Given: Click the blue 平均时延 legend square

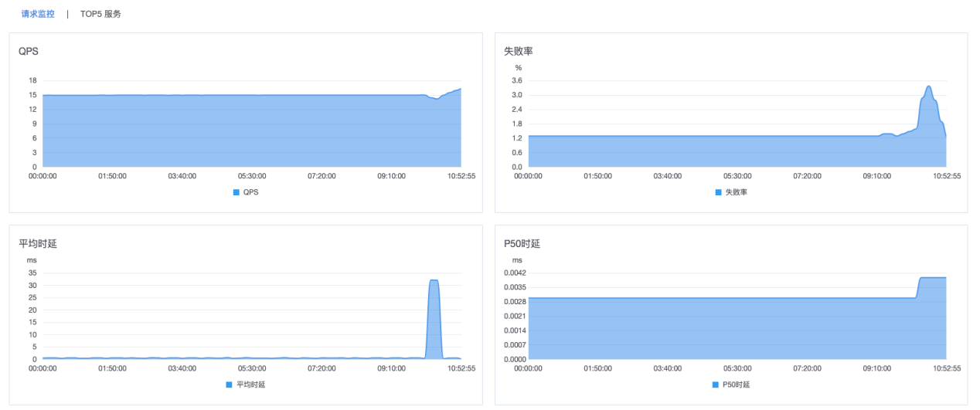Looking at the screenshot, I should point(230,385).
